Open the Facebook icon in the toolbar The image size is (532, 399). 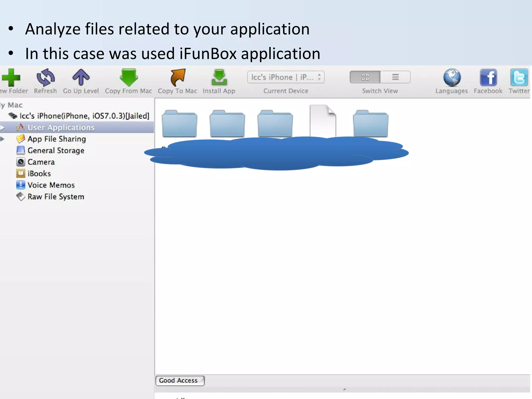488,77
